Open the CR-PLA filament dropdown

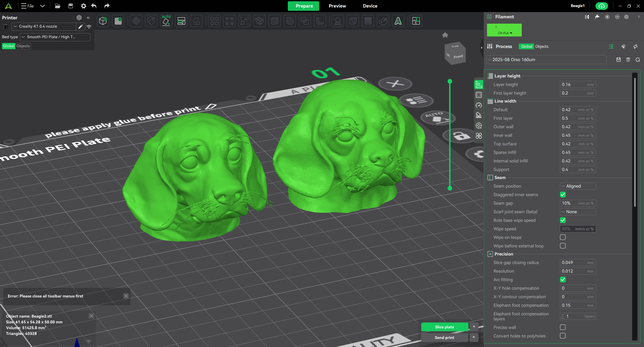[505, 33]
